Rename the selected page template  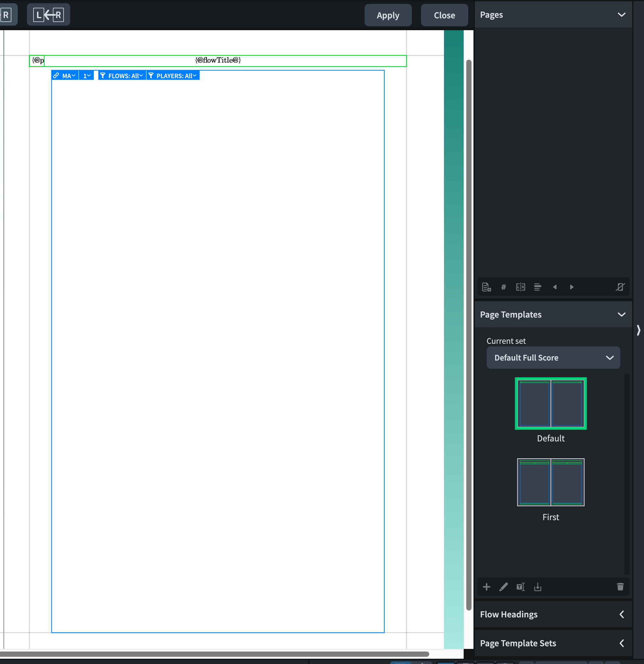[x=520, y=587]
